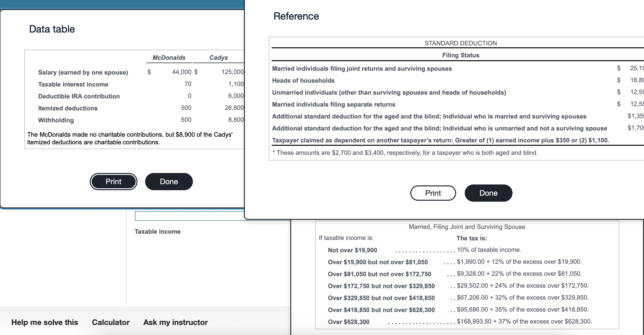This screenshot has width=644, height=335.
Task: Click Help me solve this
Action: [x=45, y=322]
